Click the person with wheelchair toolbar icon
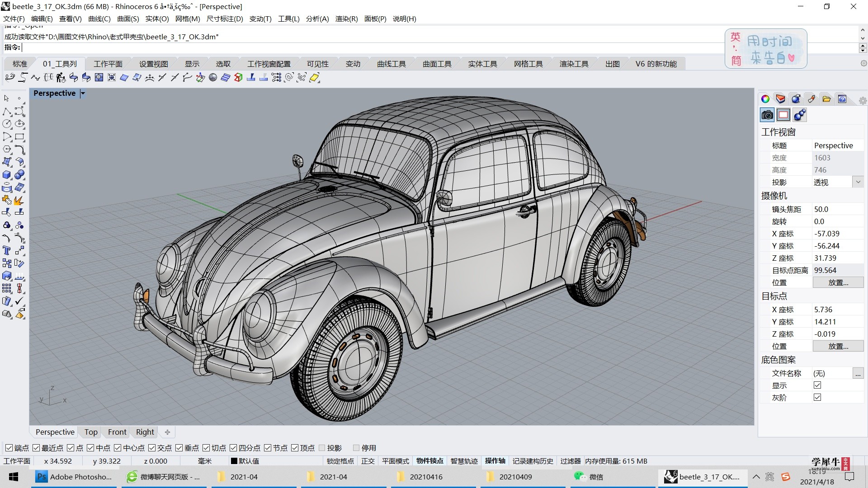Viewport: 868px width, 488px height. coord(61,78)
